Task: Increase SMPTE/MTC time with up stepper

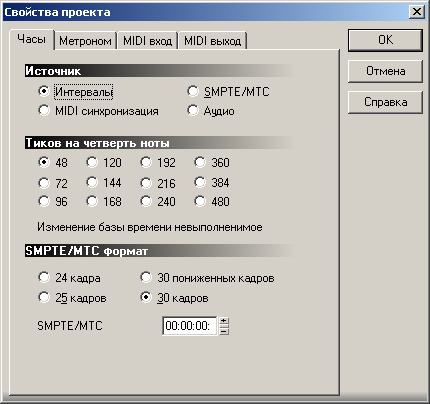Action: coord(224,321)
